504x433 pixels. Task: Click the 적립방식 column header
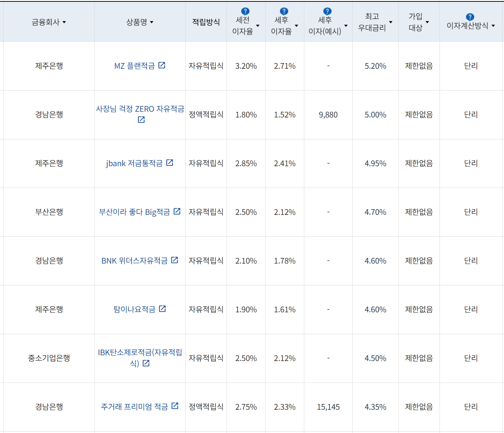coord(206,22)
